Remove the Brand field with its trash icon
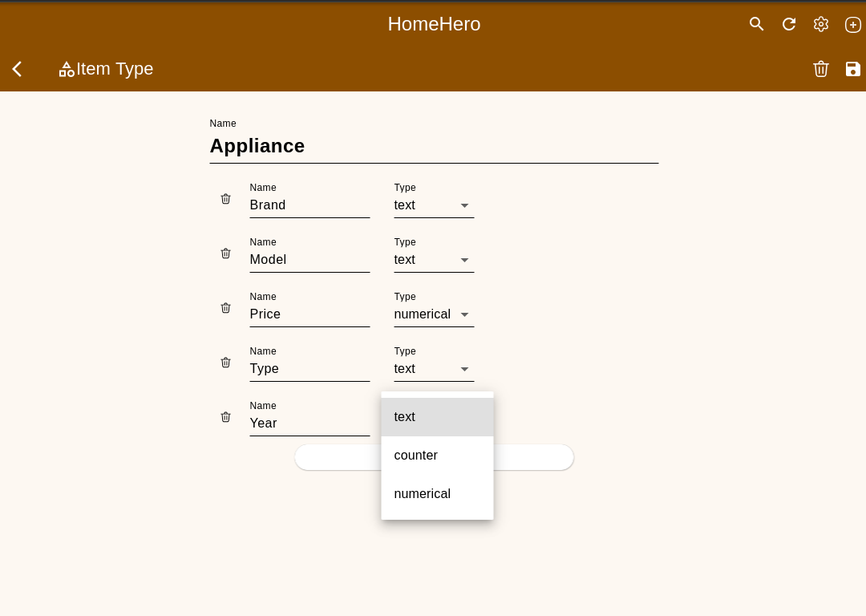This screenshot has width=866, height=616. [x=225, y=199]
